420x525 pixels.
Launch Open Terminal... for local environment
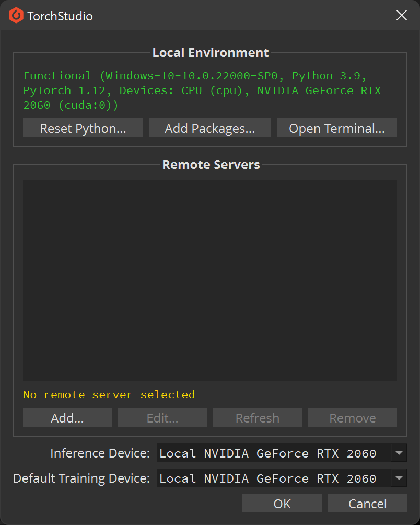click(x=337, y=128)
